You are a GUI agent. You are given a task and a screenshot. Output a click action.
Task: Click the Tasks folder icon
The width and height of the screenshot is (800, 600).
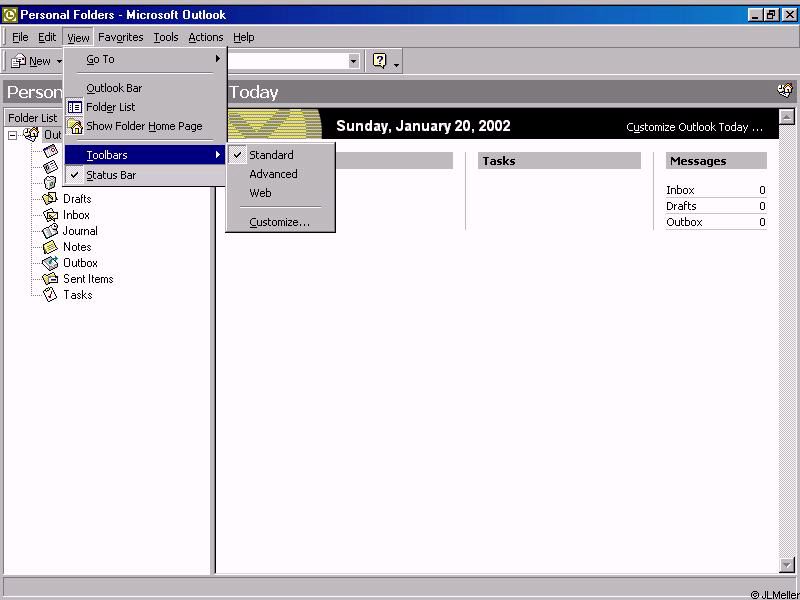[50, 294]
